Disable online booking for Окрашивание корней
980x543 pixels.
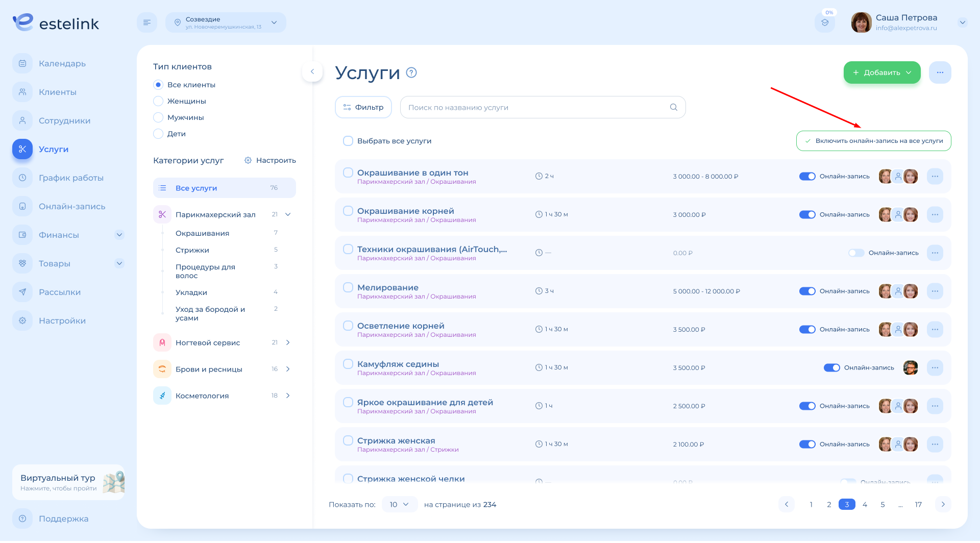point(807,214)
